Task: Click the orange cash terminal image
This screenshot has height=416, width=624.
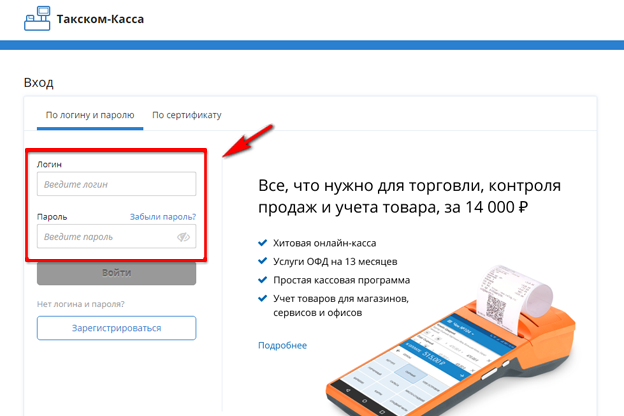Action: [x=450, y=342]
